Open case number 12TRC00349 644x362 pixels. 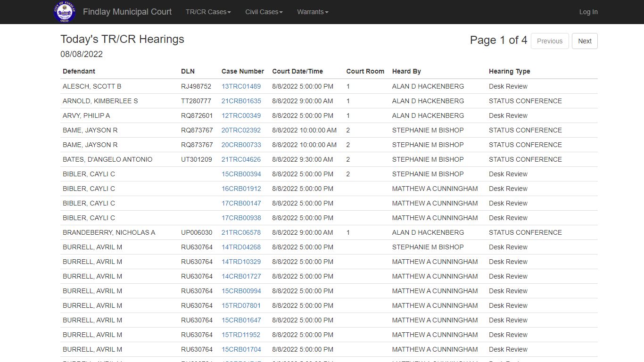point(241,115)
